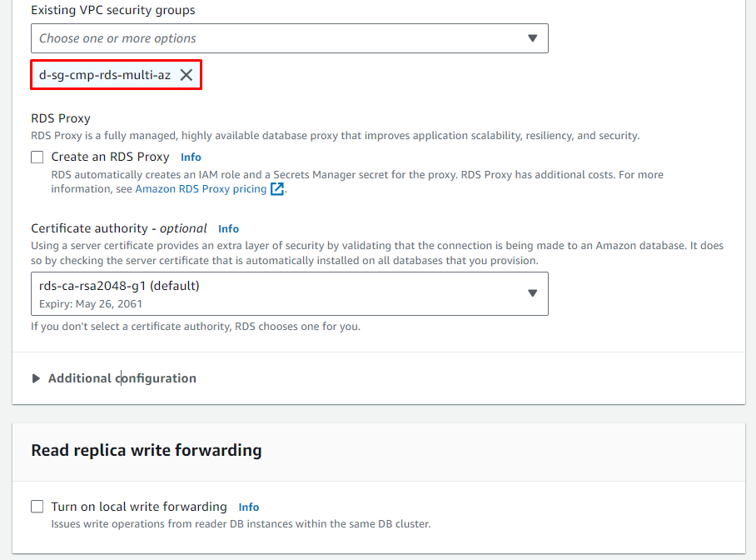Image resolution: width=756 pixels, height=560 pixels.
Task: Click the d-sg-cmp-rds-multi-az tag text
Action: tap(105, 75)
